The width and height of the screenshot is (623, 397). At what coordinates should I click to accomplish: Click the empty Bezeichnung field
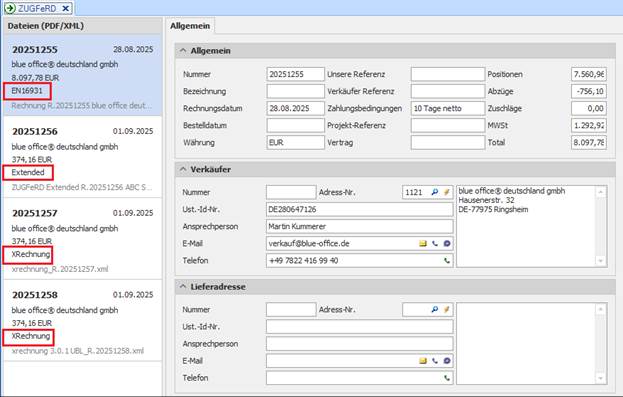tap(295, 91)
